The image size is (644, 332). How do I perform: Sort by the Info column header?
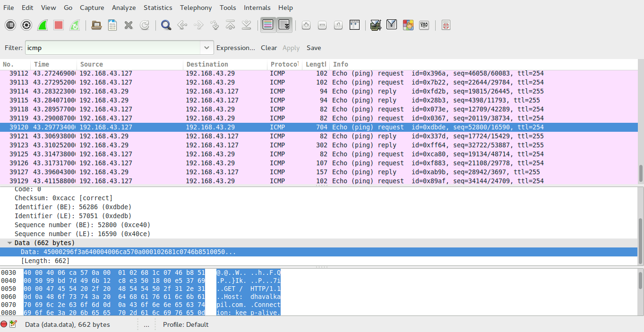click(484, 64)
